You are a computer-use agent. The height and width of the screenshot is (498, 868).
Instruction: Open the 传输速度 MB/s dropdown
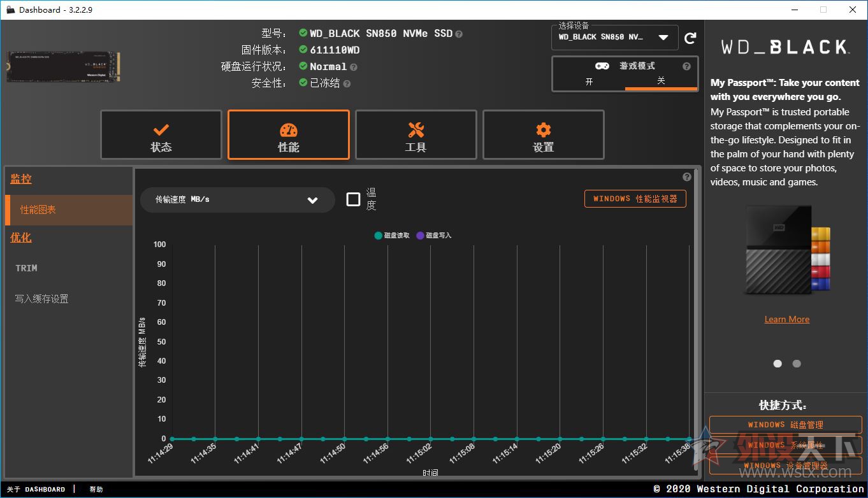pos(237,199)
